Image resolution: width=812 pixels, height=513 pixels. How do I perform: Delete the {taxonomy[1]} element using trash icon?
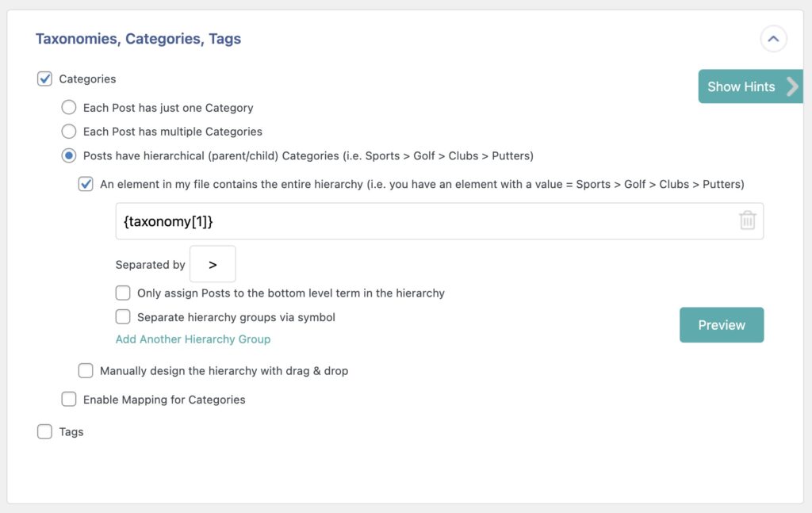746,220
